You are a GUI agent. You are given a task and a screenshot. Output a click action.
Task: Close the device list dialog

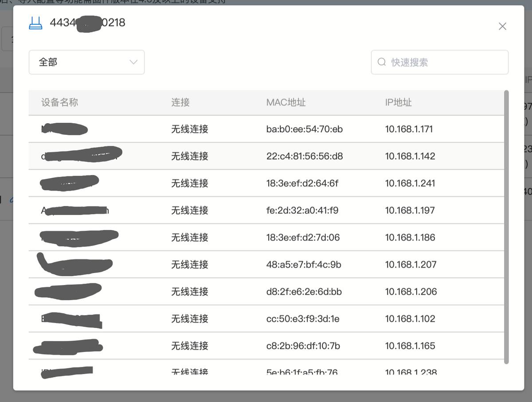point(502,26)
